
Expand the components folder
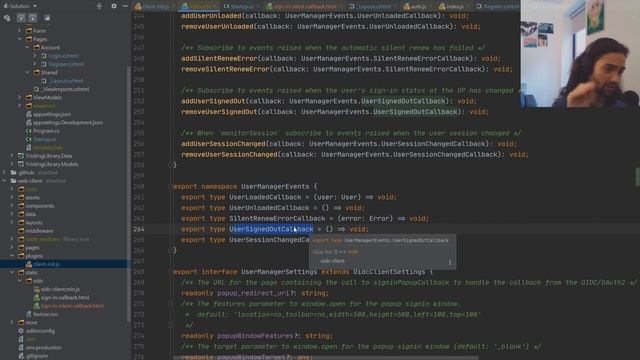[11, 206]
